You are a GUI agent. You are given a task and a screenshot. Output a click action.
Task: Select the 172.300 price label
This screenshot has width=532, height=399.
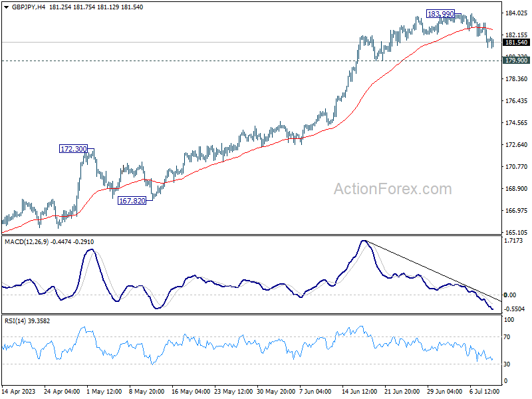coord(73,149)
